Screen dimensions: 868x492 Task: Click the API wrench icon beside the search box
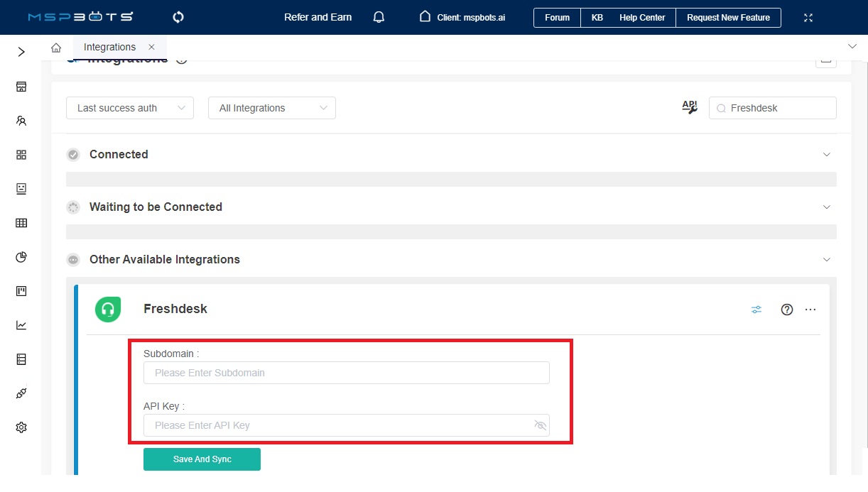click(688, 106)
